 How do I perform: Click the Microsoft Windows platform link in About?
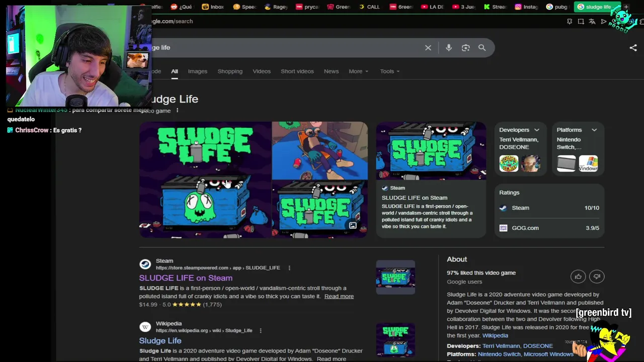(548, 354)
